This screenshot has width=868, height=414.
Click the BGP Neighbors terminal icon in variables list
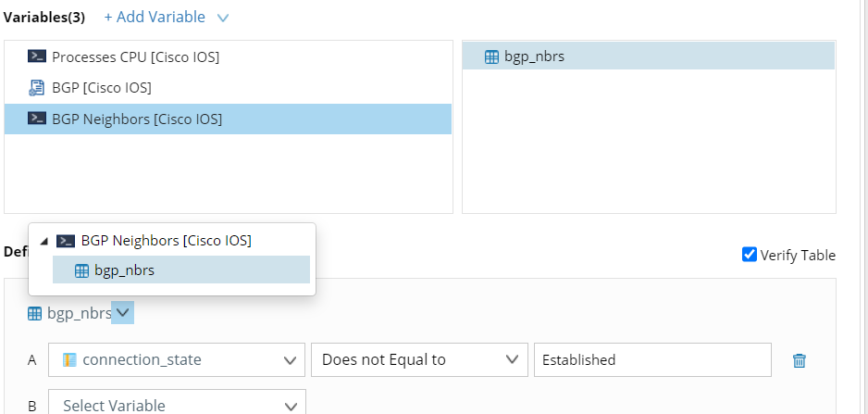click(x=37, y=119)
